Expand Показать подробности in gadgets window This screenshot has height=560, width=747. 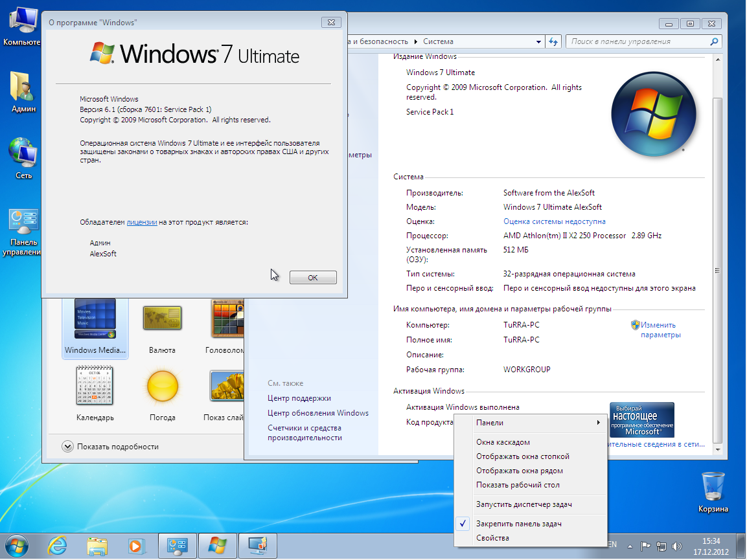[x=110, y=447]
